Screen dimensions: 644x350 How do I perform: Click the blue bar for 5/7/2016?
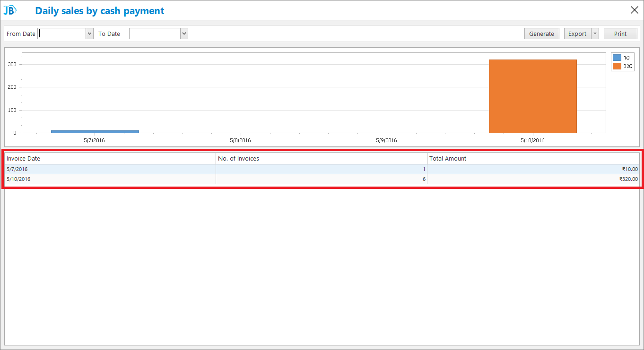click(95, 131)
